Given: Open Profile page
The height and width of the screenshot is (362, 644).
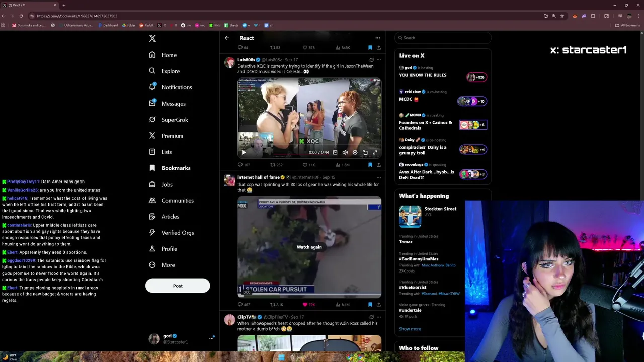Looking at the screenshot, I should pyautogui.click(x=163, y=248).
